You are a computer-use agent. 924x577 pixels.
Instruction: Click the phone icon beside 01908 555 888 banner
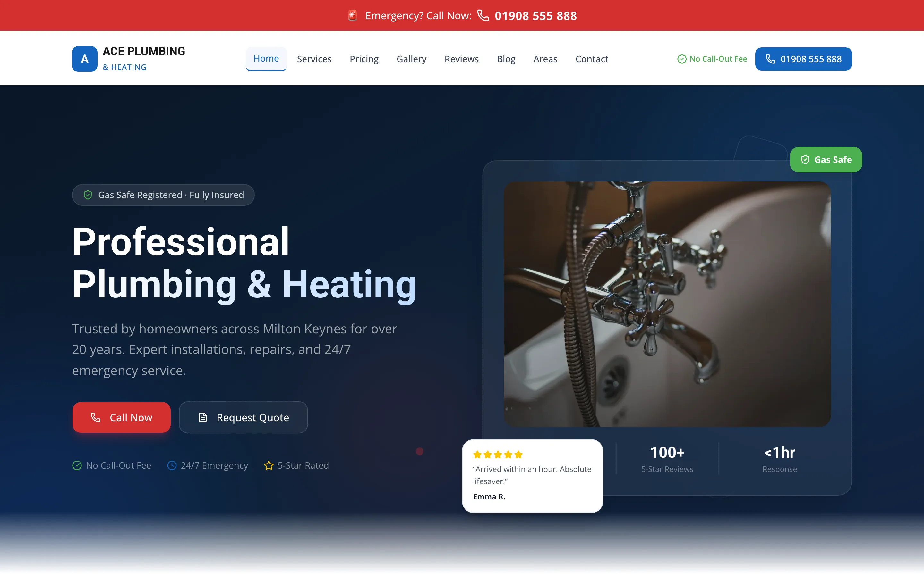[x=483, y=16]
